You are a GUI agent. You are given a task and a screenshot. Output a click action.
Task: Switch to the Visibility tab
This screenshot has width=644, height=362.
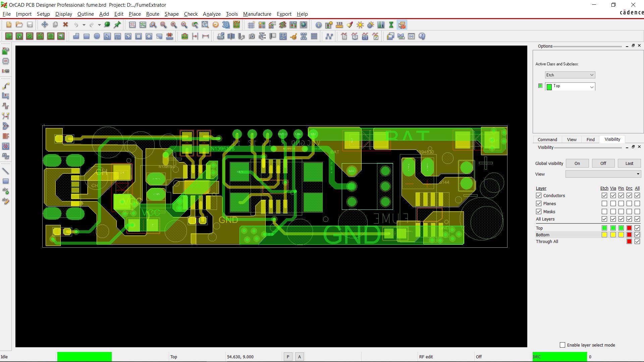[612, 139]
